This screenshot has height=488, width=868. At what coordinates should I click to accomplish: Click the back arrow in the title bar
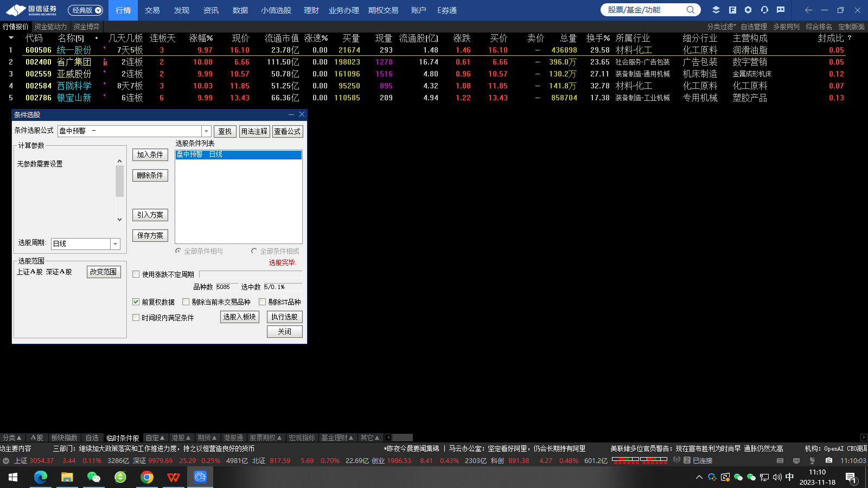[x=808, y=10]
